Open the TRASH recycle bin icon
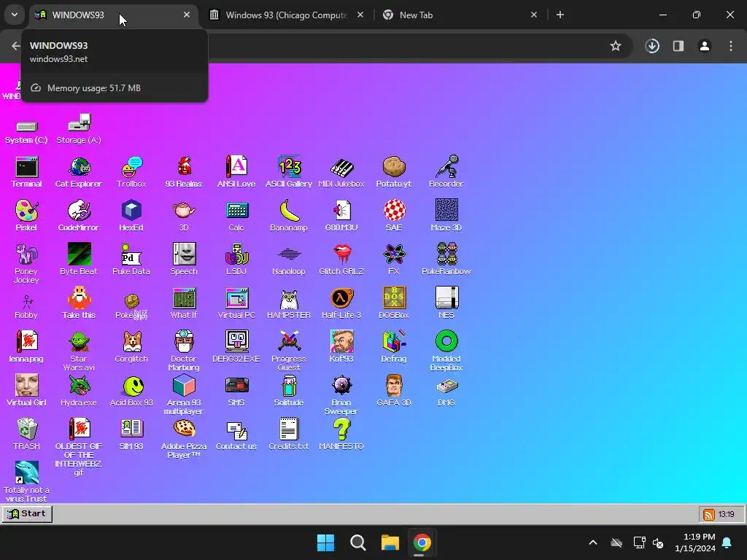 (x=27, y=435)
